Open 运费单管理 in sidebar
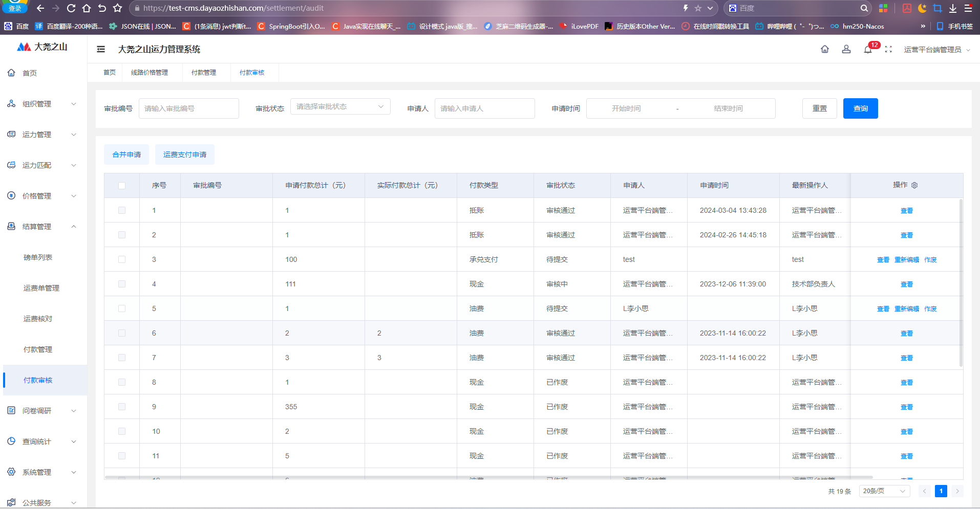 point(41,288)
